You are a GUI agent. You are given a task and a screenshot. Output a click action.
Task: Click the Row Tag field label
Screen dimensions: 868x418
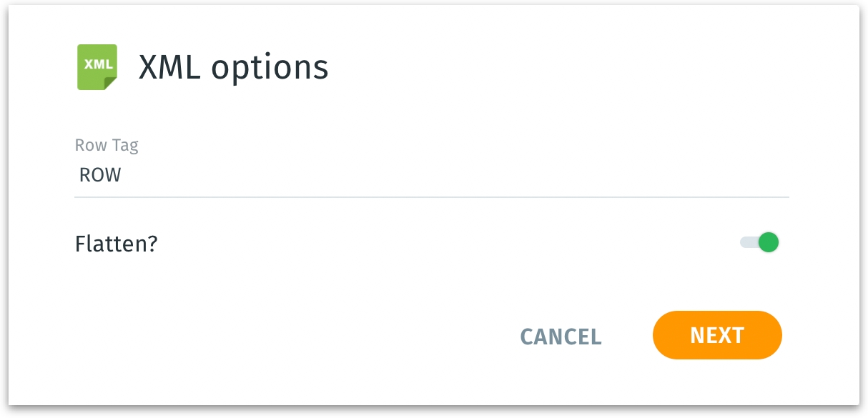coord(107,145)
